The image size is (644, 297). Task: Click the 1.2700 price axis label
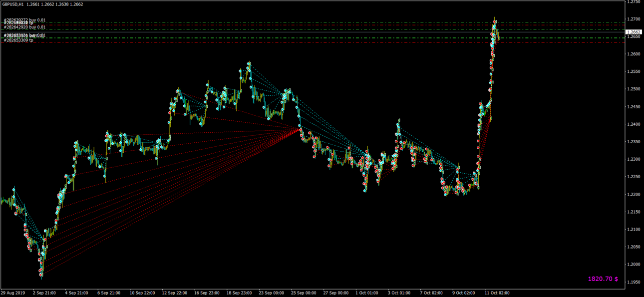pyautogui.click(x=634, y=19)
